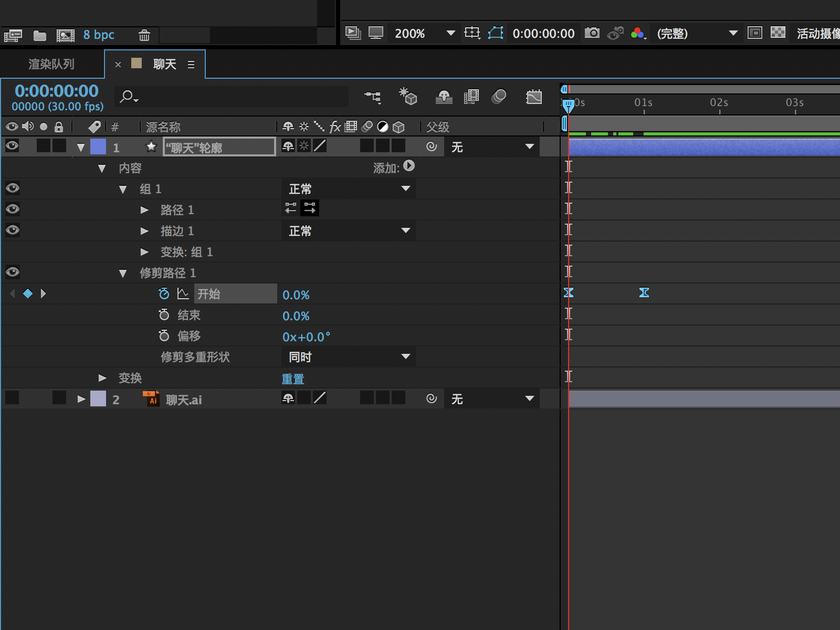Image resolution: width=840 pixels, height=630 pixels.
Task: Toggle transparency grid icon
Action: coord(778,33)
